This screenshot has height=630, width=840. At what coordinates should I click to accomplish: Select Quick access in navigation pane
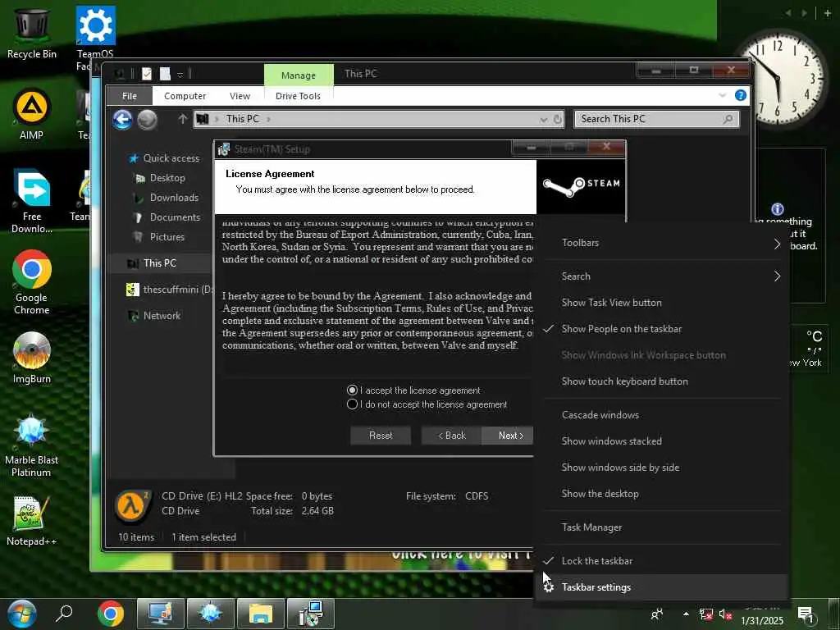165,158
